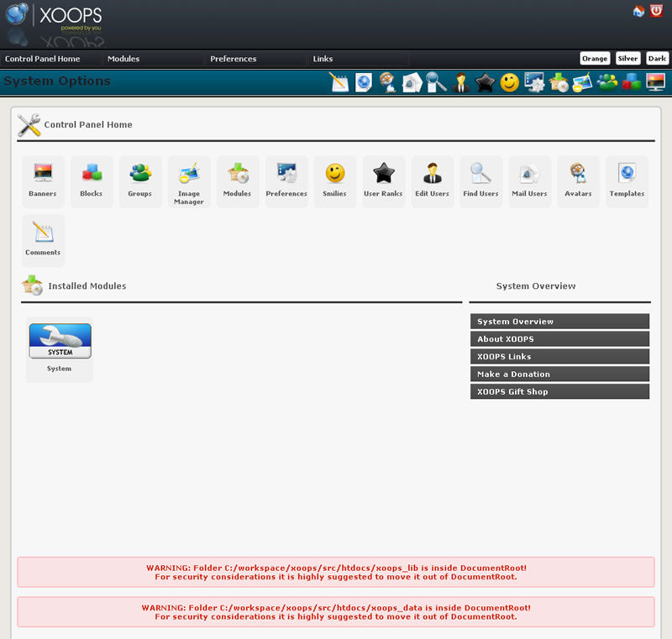Open the Image Manager tile

click(189, 181)
